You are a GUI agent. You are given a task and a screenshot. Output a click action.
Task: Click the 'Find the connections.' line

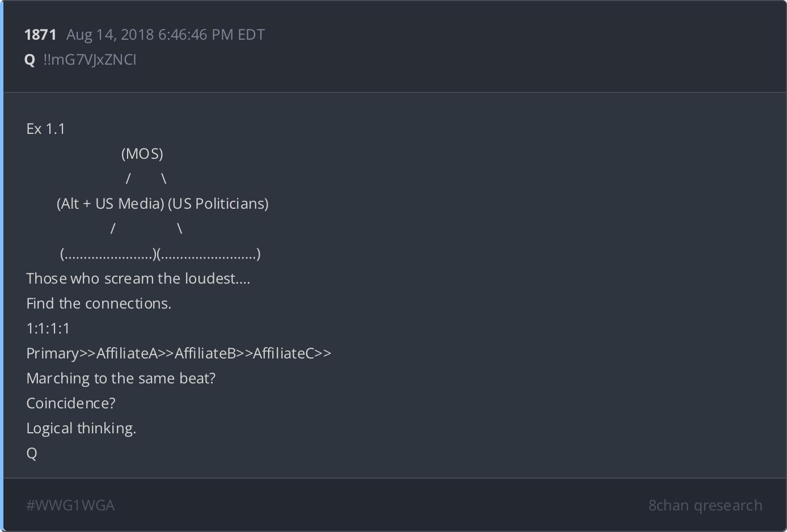coord(99,303)
